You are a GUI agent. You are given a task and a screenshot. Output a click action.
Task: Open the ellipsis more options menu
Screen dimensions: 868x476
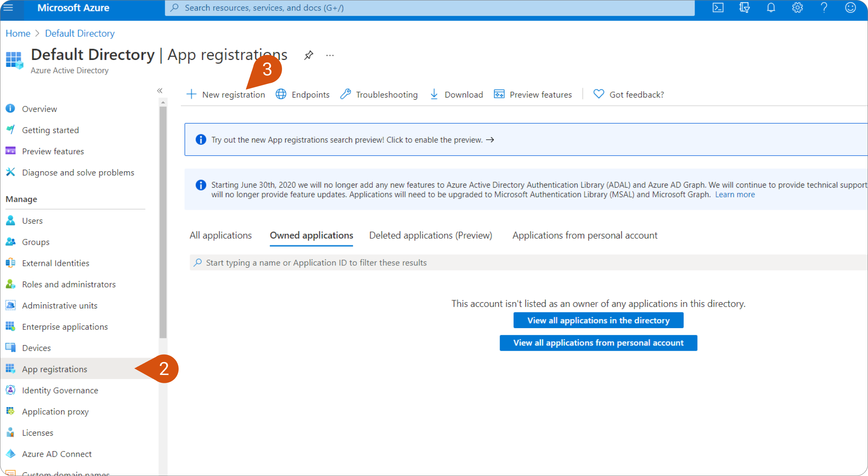[330, 55]
